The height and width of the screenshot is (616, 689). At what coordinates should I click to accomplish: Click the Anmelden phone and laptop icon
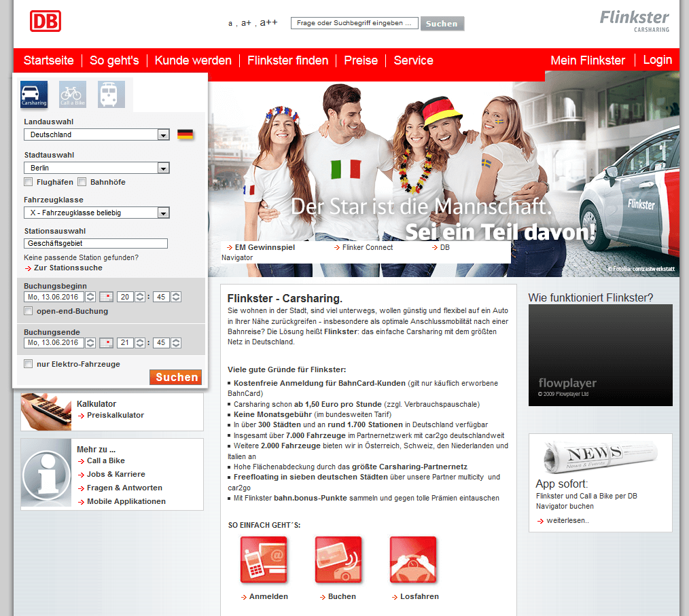tap(264, 560)
